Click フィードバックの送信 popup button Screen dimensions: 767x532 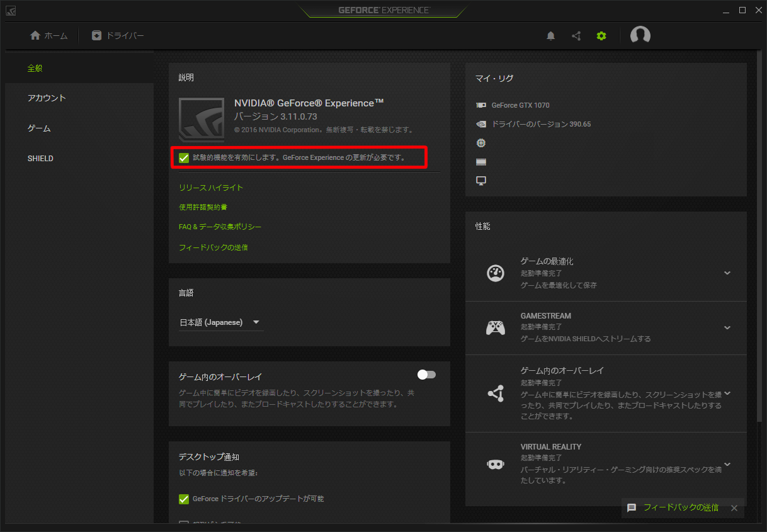click(681, 507)
